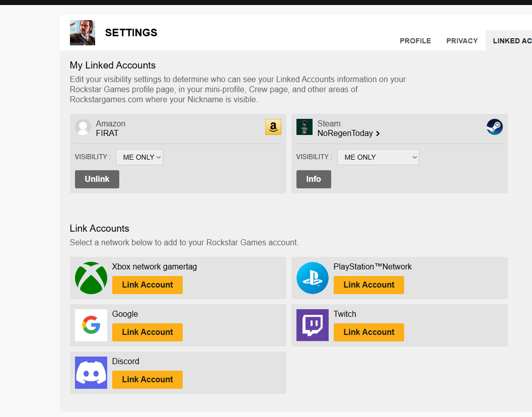The height and width of the screenshot is (417, 532).
Task: Switch to the PROFILE tab
Action: (415, 41)
